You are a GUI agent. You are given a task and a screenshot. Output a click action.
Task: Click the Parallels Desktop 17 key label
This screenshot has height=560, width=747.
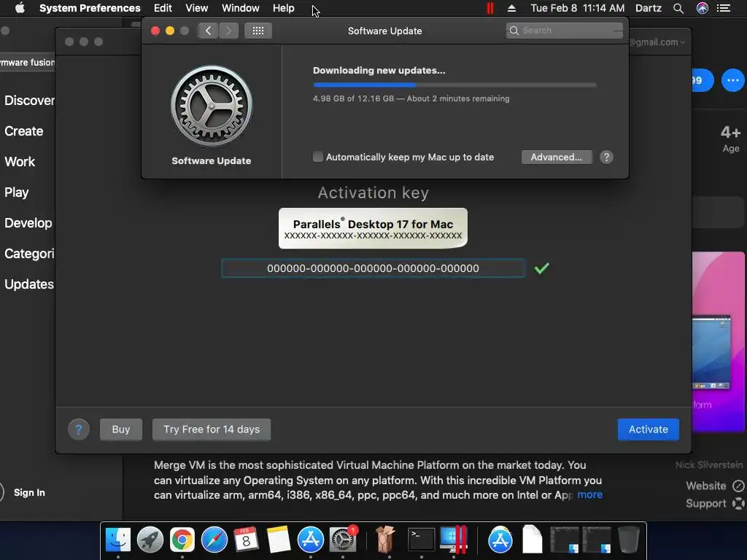click(x=373, y=228)
